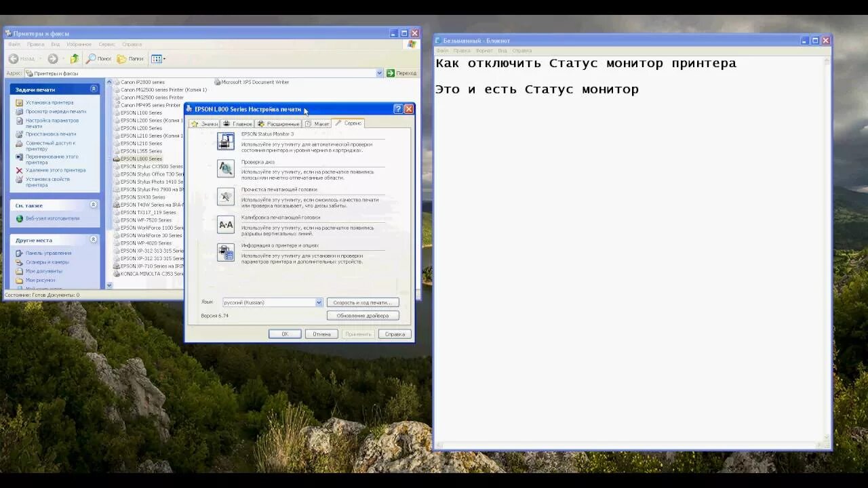868x488 pixels.
Task: Click OK in the EPSON L800 dialog
Action: (x=285, y=334)
